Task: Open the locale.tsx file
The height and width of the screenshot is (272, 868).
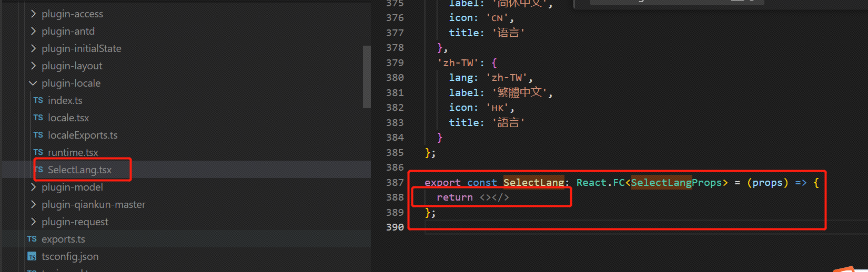Action: click(x=68, y=118)
